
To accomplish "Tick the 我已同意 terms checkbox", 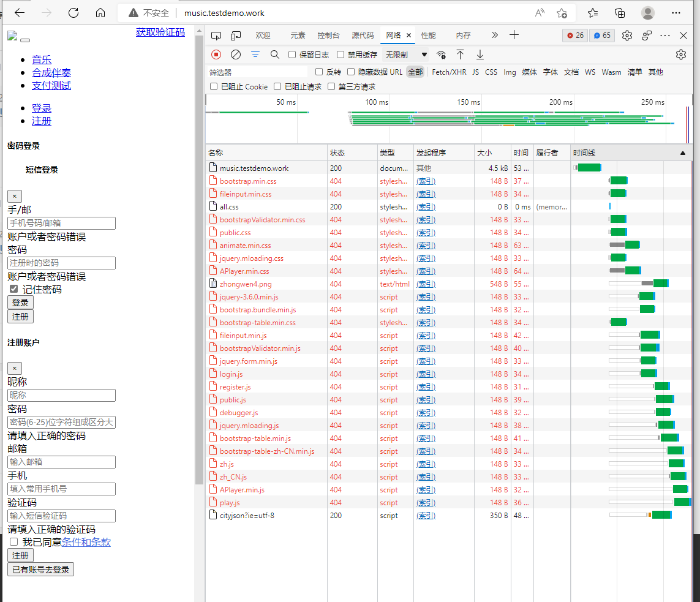I will pyautogui.click(x=14, y=542).
